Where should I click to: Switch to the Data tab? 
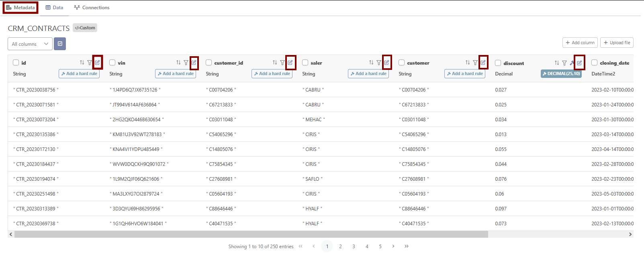click(x=54, y=8)
